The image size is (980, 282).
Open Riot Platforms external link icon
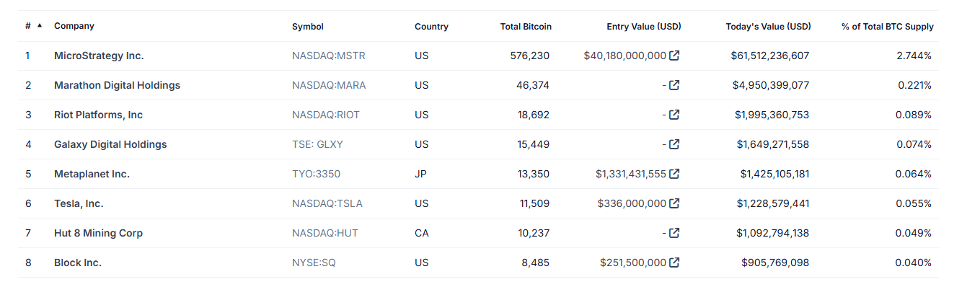tap(674, 115)
